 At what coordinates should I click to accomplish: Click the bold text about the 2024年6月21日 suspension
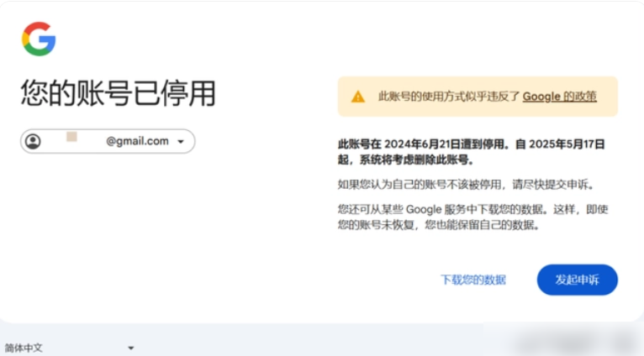[471, 152]
